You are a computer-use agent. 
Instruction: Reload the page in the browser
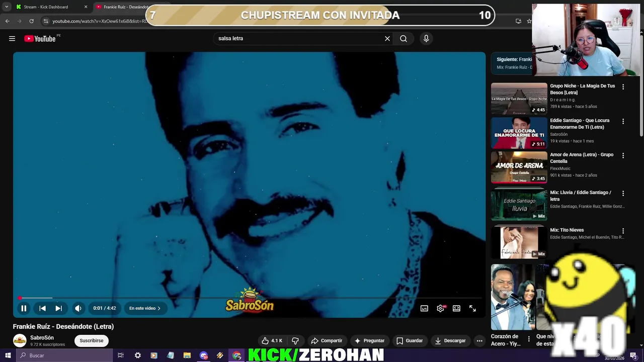(31, 21)
